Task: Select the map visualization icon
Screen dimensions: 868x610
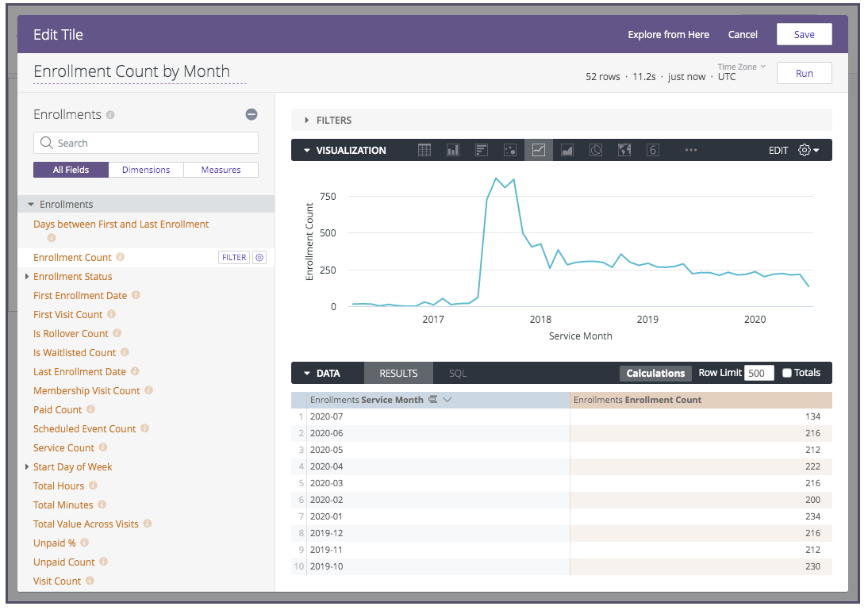Action: [624, 150]
